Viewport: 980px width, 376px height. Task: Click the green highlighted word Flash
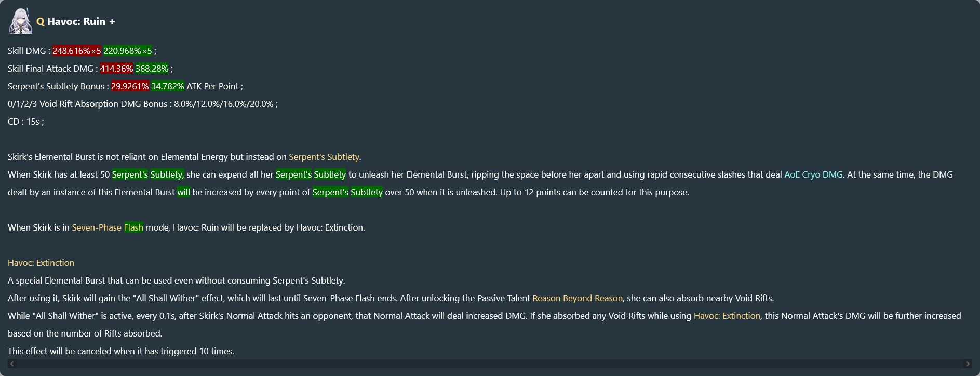[133, 227]
